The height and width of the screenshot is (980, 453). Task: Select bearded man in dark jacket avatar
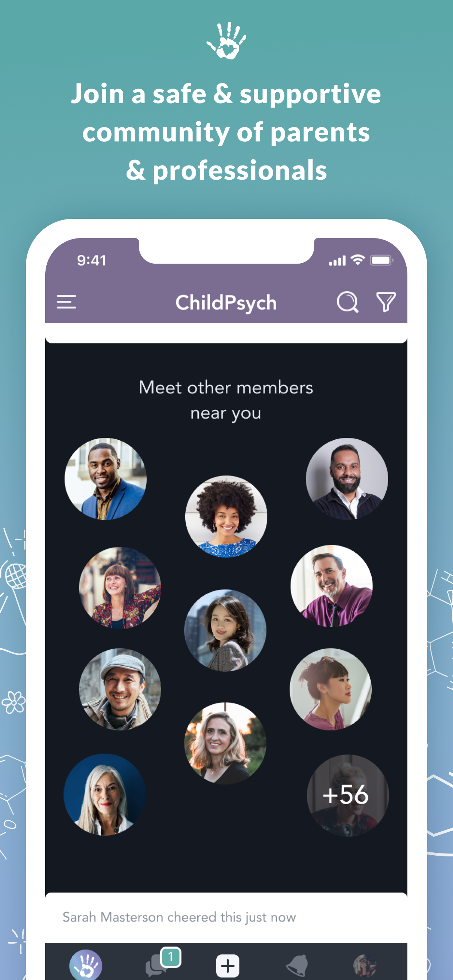[x=347, y=479]
